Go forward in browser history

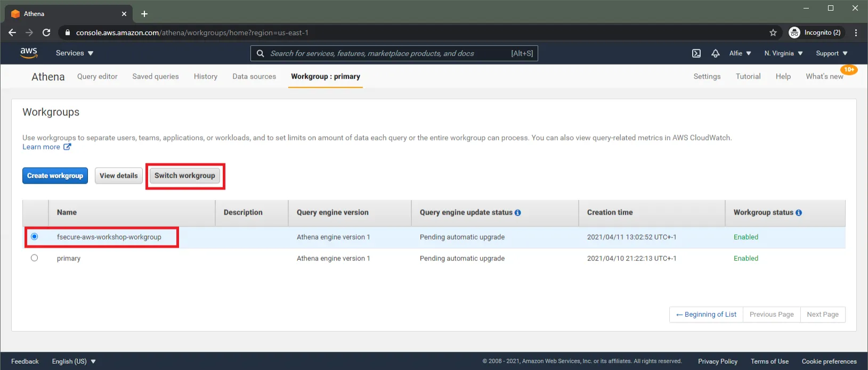[x=29, y=32]
